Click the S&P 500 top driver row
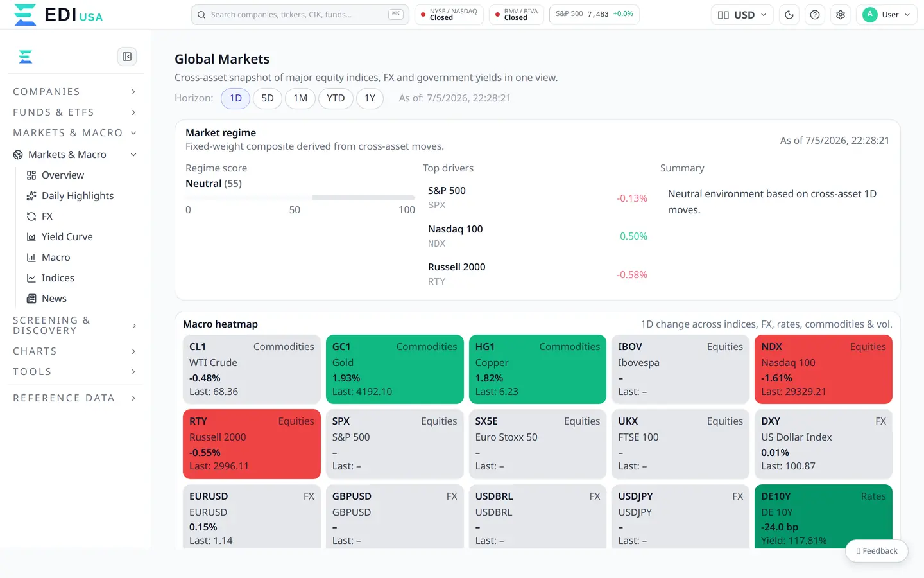The image size is (924, 578). (x=538, y=198)
